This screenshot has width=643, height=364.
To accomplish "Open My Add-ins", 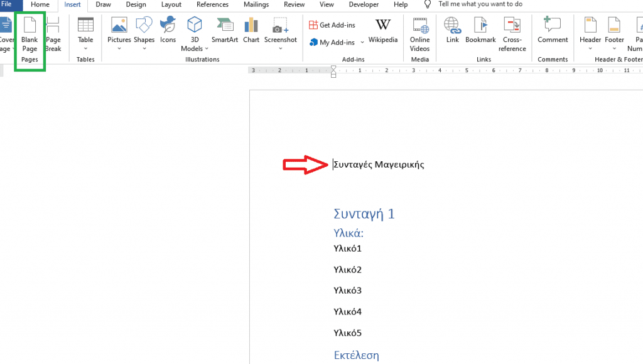I will pyautogui.click(x=331, y=42).
